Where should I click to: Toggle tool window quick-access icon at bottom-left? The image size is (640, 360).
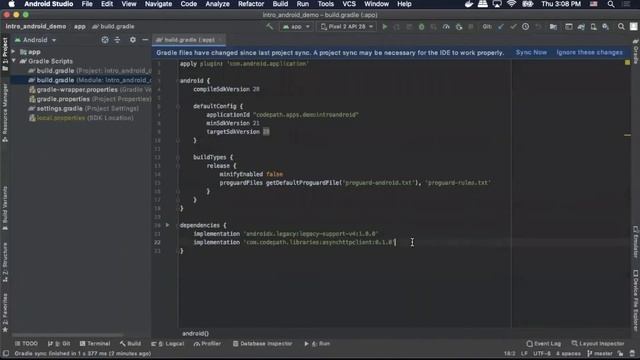(x=6, y=353)
